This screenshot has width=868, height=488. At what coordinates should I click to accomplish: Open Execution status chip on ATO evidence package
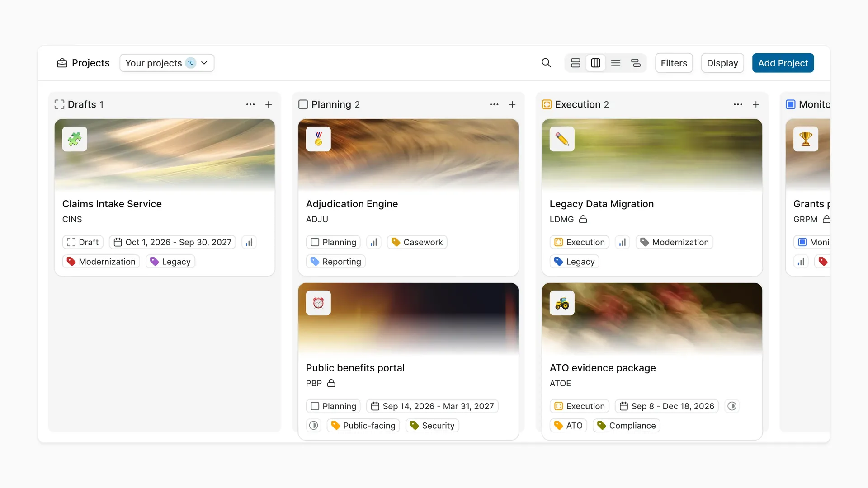click(x=580, y=406)
